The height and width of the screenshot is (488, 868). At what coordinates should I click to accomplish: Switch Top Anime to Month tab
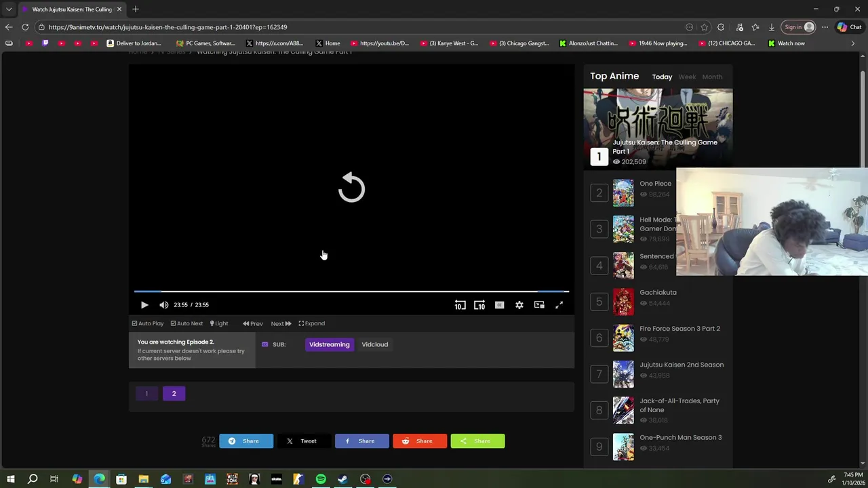(712, 77)
